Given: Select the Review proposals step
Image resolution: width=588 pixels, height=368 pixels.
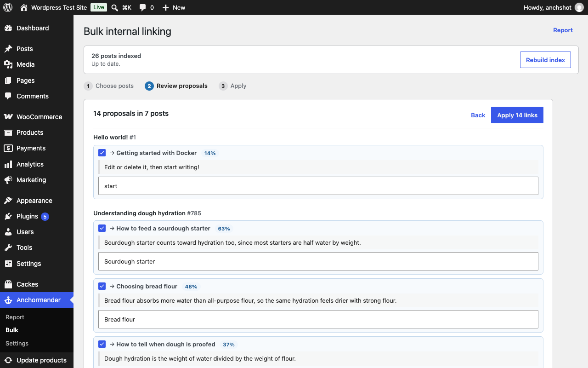Looking at the screenshot, I should click(x=176, y=86).
